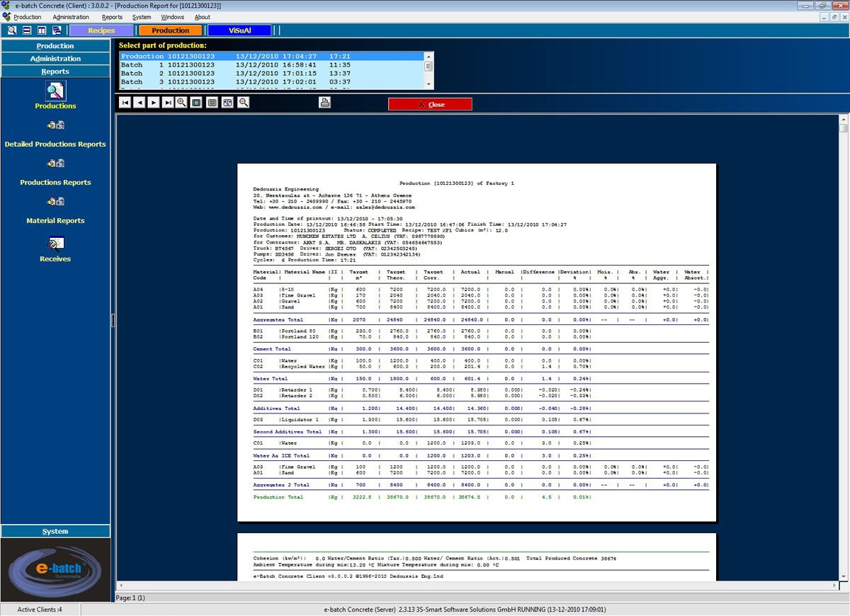Screen dimensions: 850x616
Task: Click the lined-page view icon in preview toolbar
Action: point(212,103)
